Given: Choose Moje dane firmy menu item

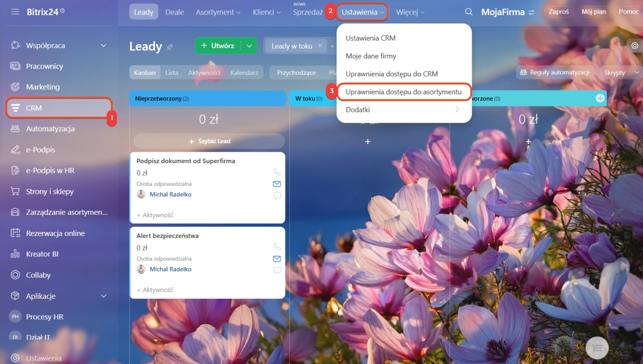Looking at the screenshot, I should 371,56.
